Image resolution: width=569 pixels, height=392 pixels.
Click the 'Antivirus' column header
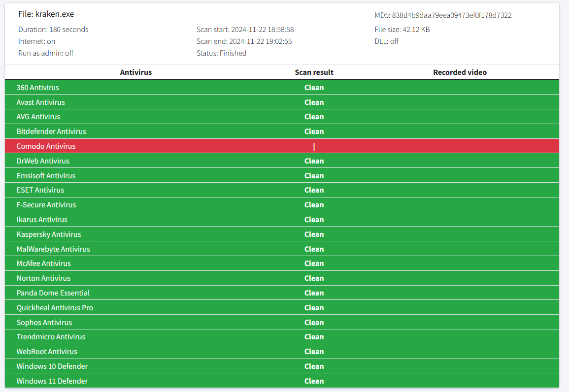[135, 72]
